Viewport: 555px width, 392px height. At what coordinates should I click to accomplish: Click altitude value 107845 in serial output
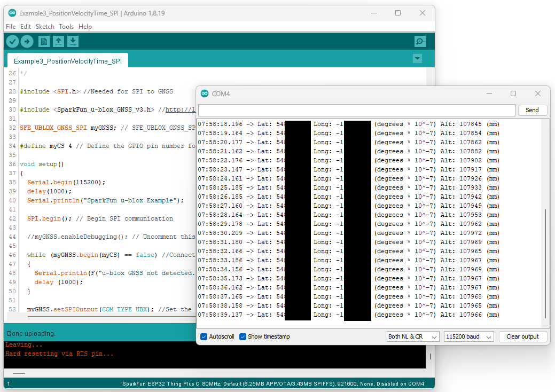pyautogui.click(x=471, y=124)
